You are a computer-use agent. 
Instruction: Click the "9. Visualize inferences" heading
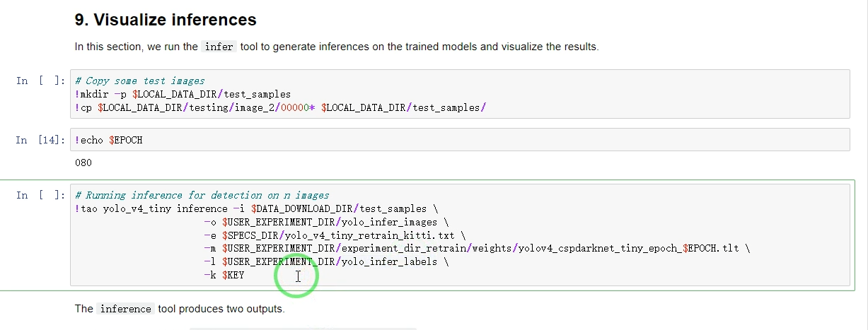click(166, 20)
